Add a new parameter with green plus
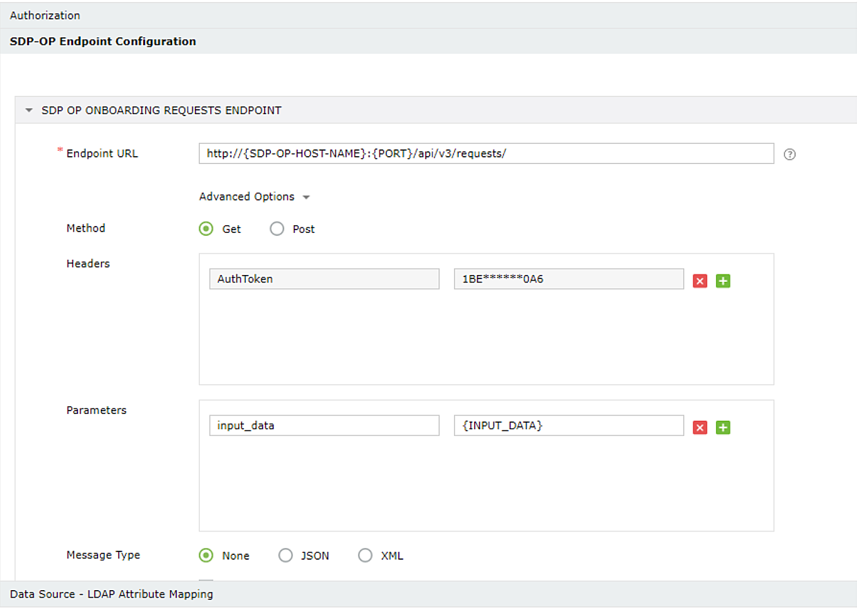The height and width of the screenshot is (615, 868). click(723, 427)
